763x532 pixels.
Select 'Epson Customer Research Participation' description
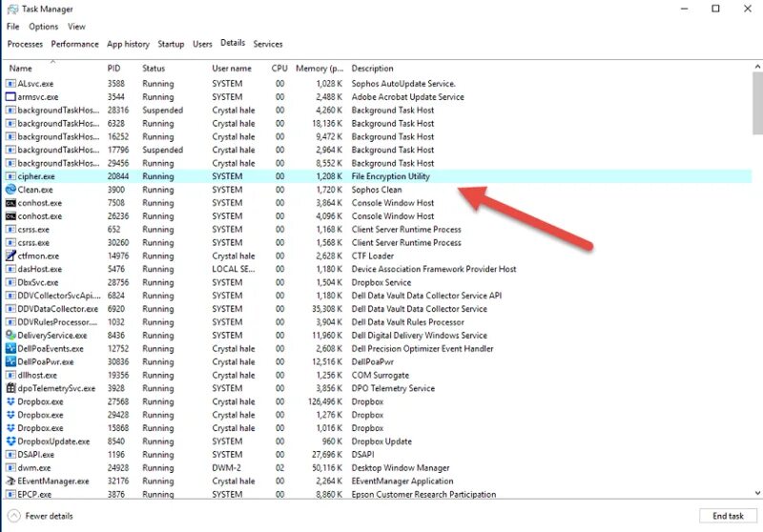coord(423,494)
